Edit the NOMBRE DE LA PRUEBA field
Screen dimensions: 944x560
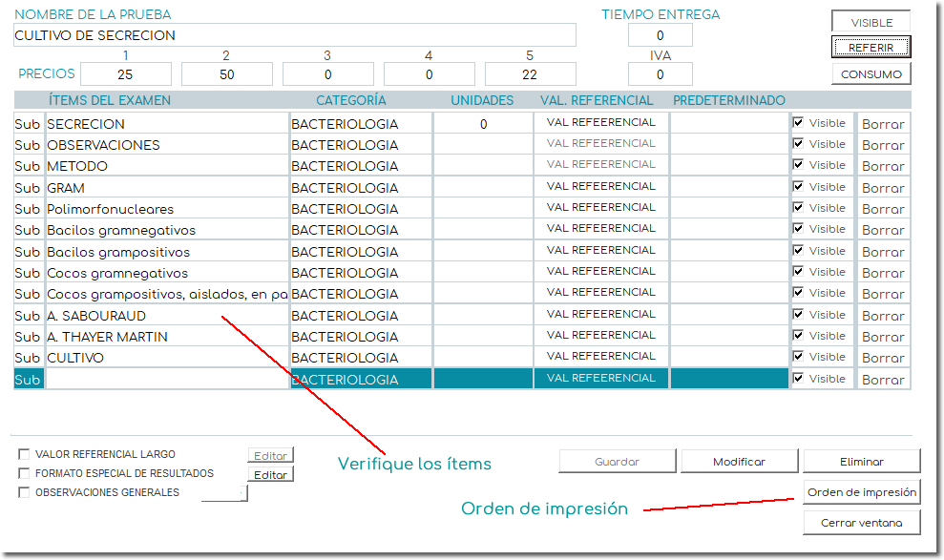294,35
